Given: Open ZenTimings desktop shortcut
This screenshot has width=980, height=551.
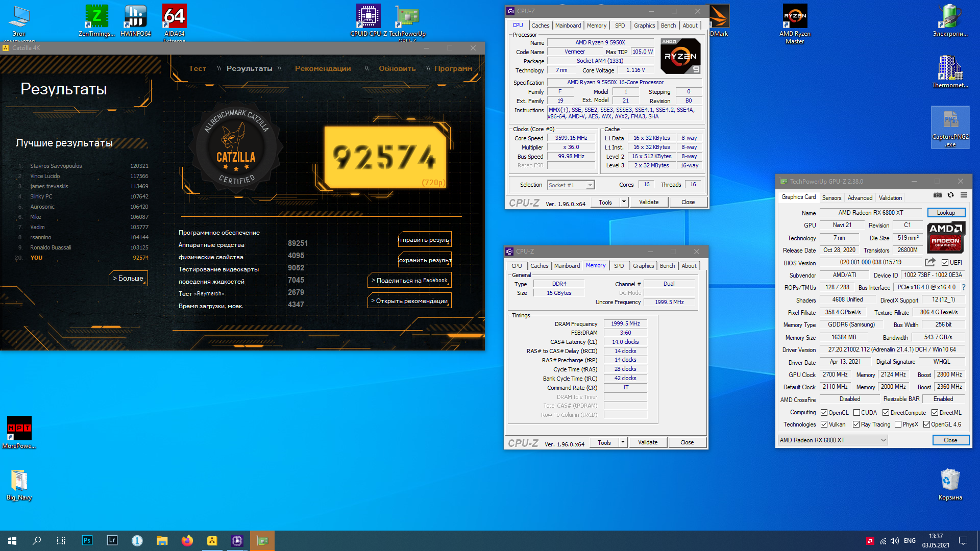Looking at the screenshot, I should click(x=97, y=20).
